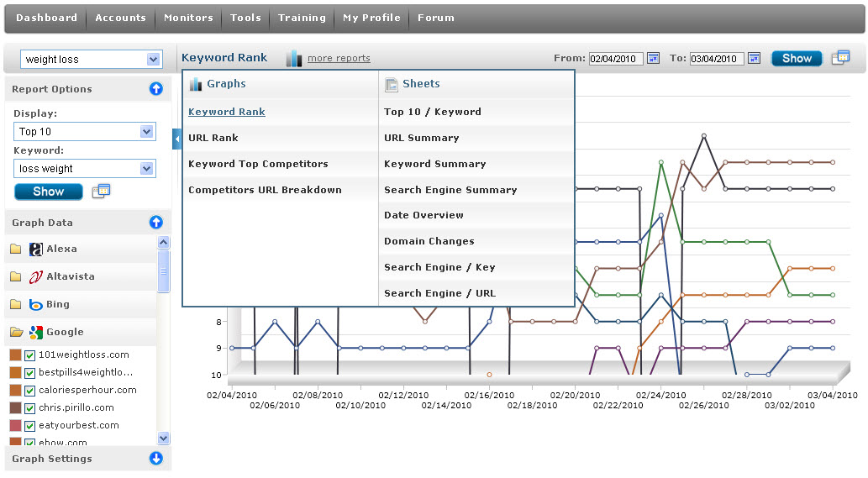
Task: Uncheck the chris.pirillo.com checkbox
Action: pos(30,407)
